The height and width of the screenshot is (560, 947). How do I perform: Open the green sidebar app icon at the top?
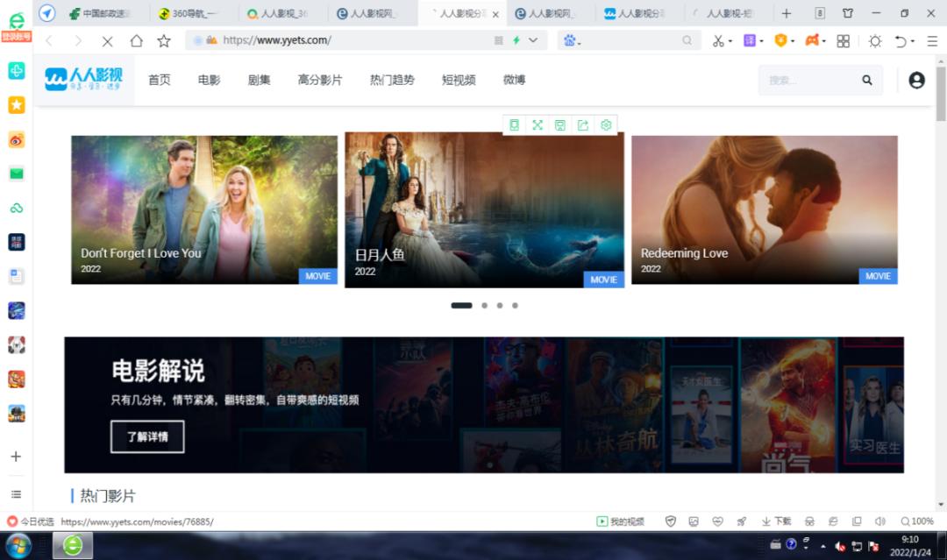click(x=17, y=71)
